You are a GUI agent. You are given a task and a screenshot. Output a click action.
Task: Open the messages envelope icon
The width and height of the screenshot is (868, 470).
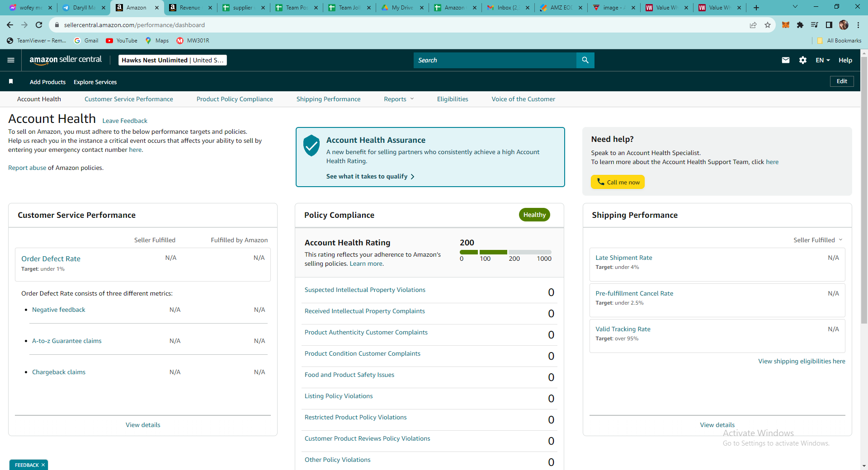click(x=786, y=60)
